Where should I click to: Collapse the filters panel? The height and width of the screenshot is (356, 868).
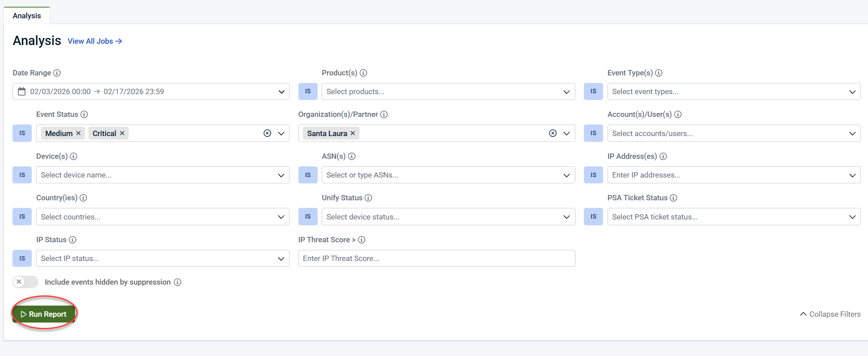point(830,314)
